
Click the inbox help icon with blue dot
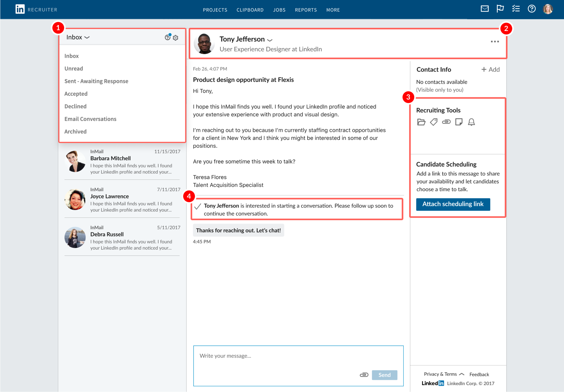pyautogui.click(x=168, y=37)
